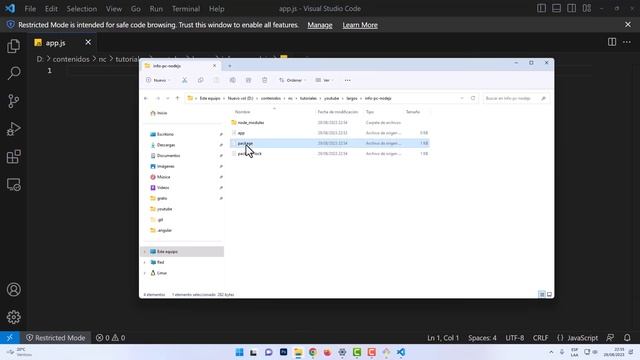
Task: Select the app.js editor tab
Action: [55, 42]
